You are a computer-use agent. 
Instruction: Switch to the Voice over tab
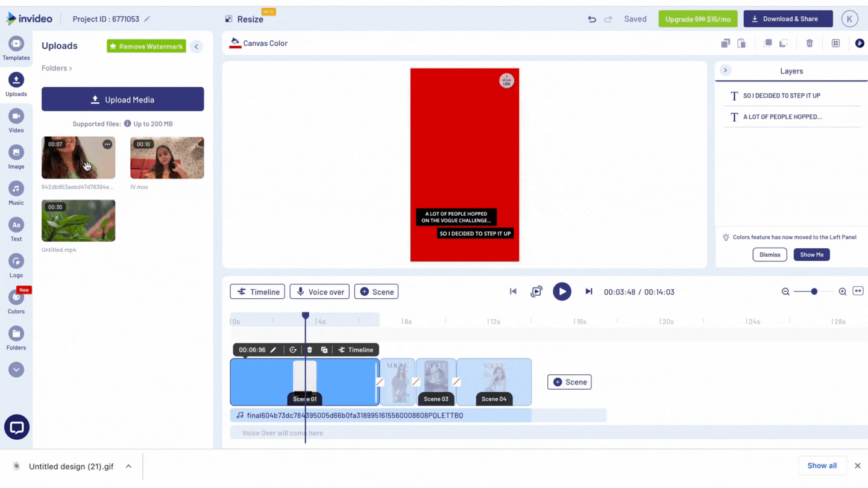click(319, 291)
